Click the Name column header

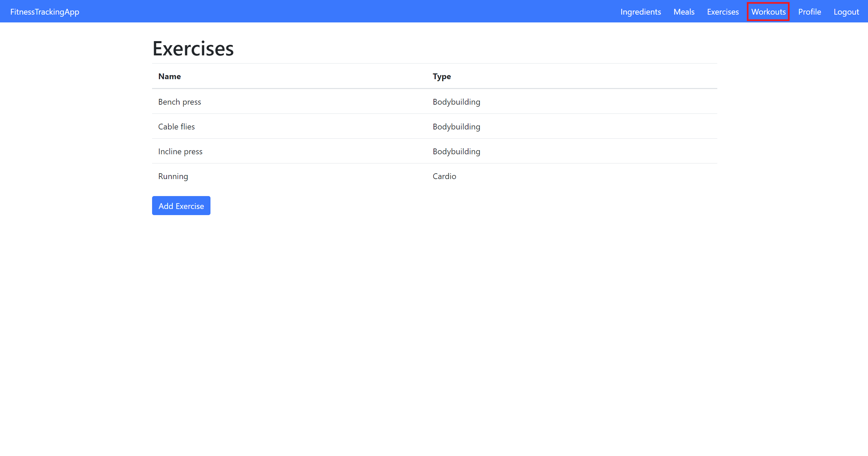(169, 76)
